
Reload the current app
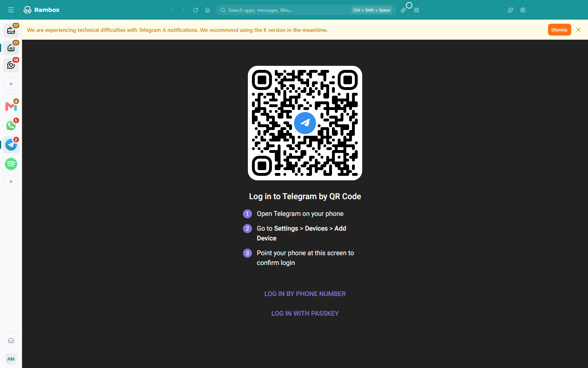tap(196, 10)
